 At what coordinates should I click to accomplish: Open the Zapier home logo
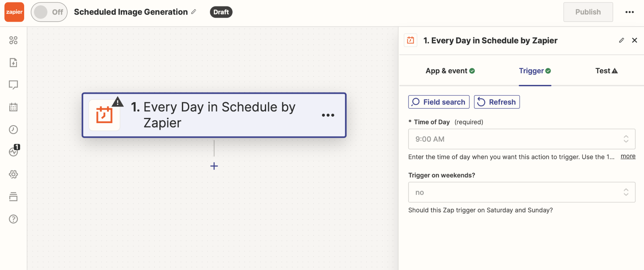pos(14,12)
